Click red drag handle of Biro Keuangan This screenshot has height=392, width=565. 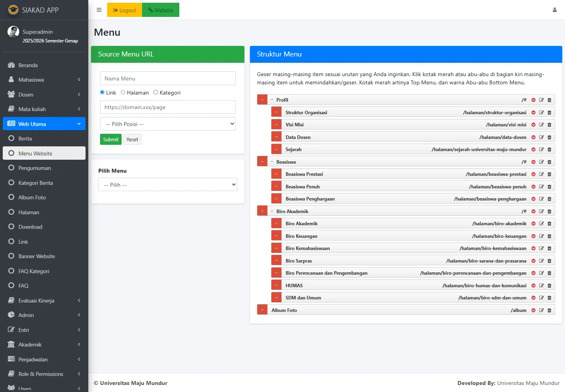point(276,236)
